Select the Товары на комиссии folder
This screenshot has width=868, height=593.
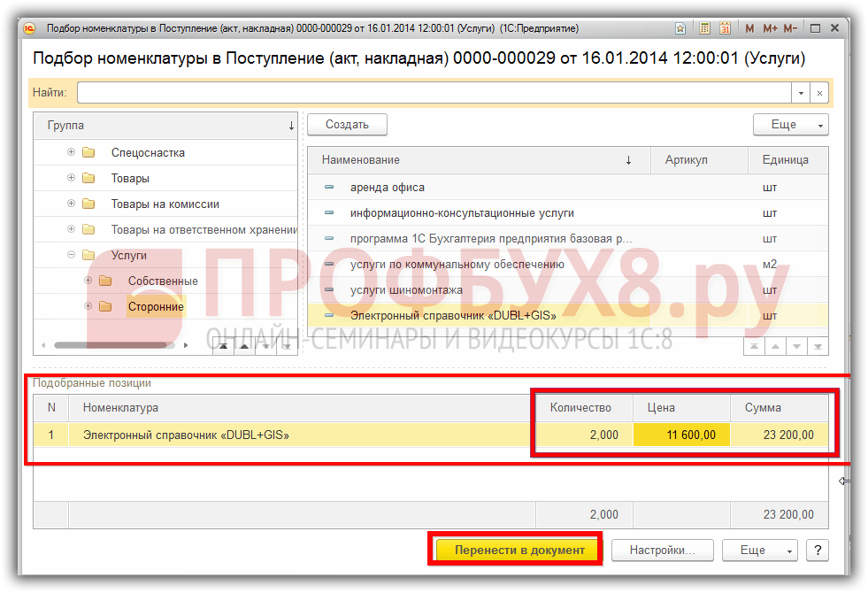click(165, 204)
